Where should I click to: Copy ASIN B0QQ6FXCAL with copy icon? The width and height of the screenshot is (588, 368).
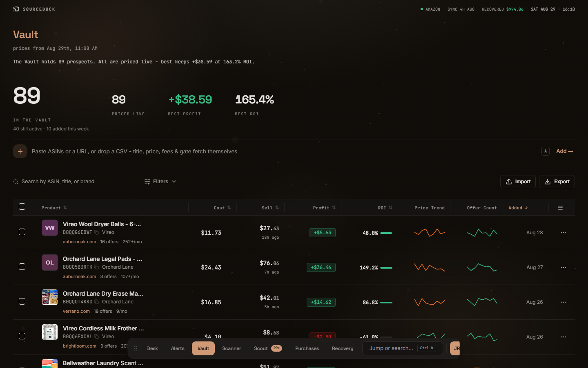tap(97, 337)
